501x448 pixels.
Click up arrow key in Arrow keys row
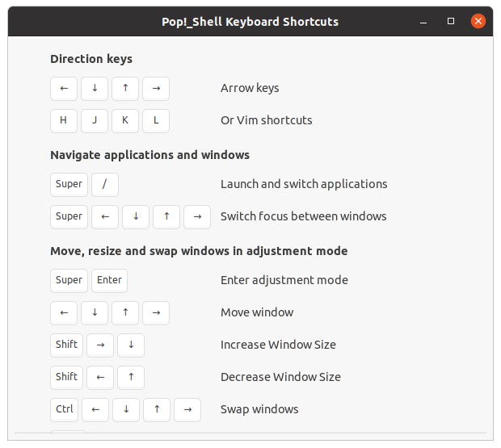(x=125, y=88)
